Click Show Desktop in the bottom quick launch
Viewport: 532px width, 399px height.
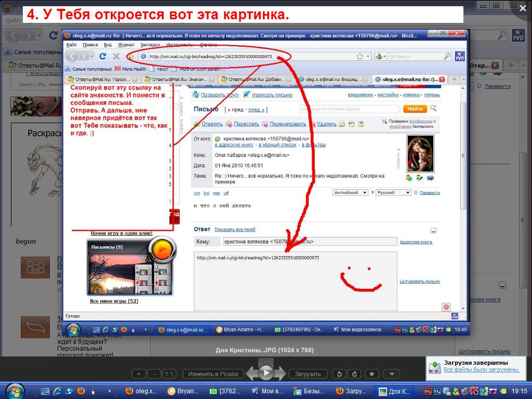45,391
